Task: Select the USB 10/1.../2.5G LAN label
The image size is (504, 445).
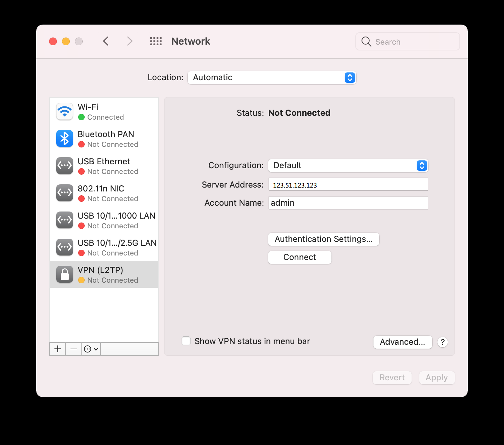Action: [x=117, y=243]
